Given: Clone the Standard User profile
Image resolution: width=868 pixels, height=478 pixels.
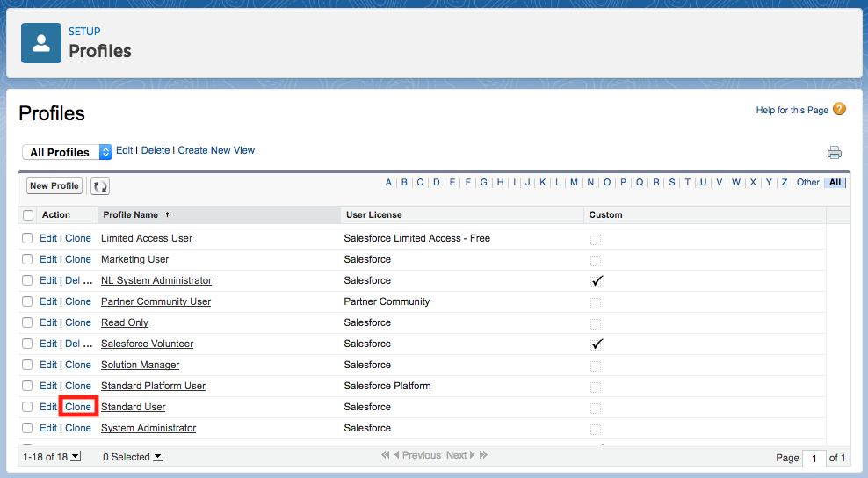Looking at the screenshot, I should pyautogui.click(x=78, y=407).
